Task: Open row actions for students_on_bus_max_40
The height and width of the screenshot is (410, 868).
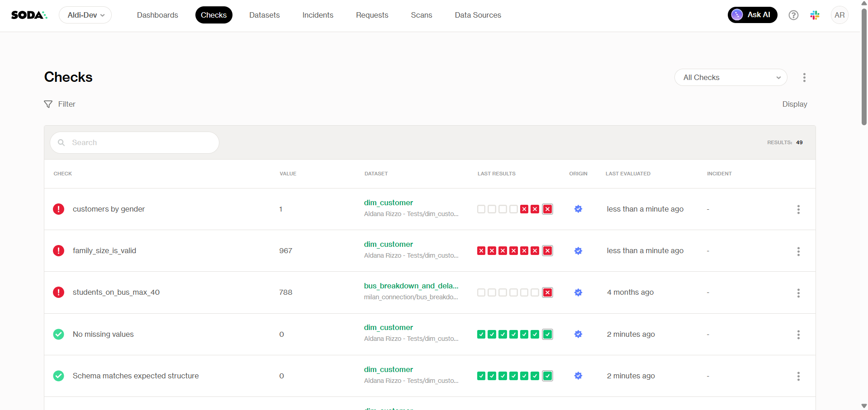Action: [798, 293]
